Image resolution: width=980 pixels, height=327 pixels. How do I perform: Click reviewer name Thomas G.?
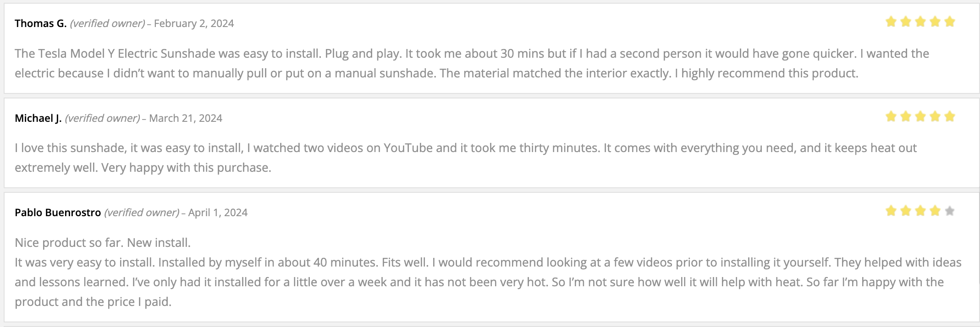pos(41,23)
